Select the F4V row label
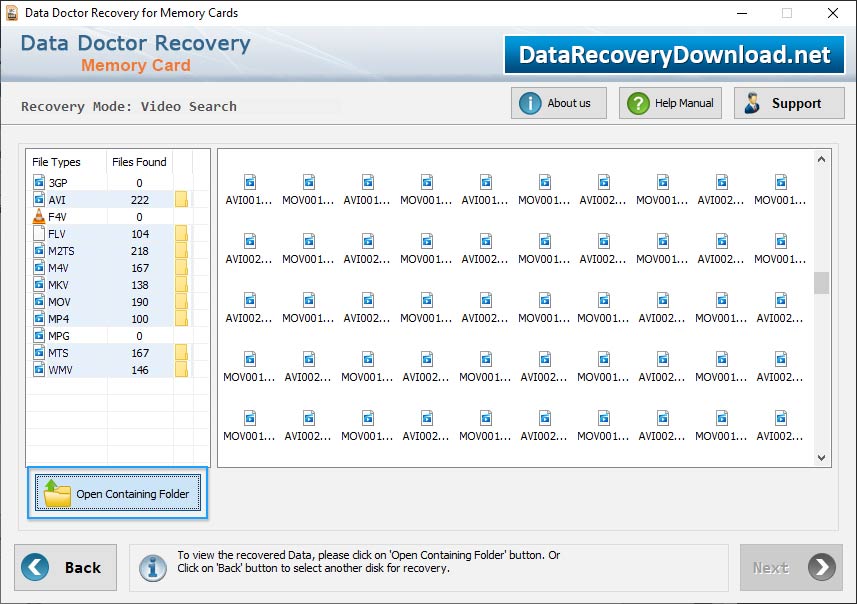This screenshot has height=604, width=857. 57,217
